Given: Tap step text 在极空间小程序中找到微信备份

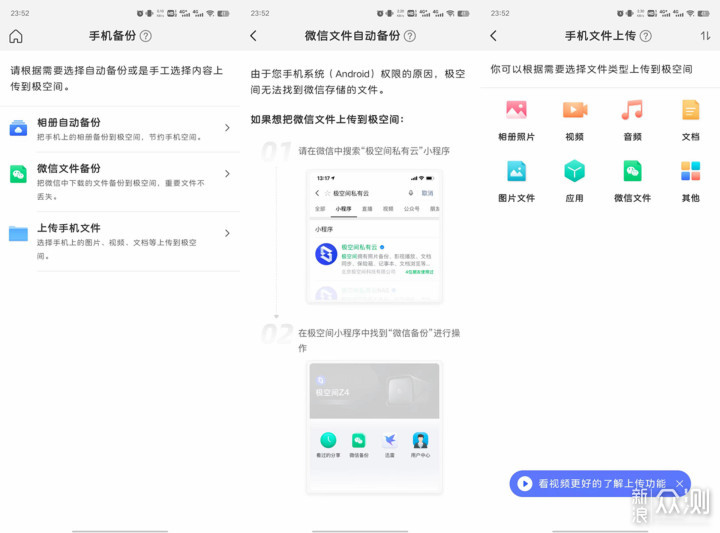Looking at the screenshot, I should click(379, 340).
